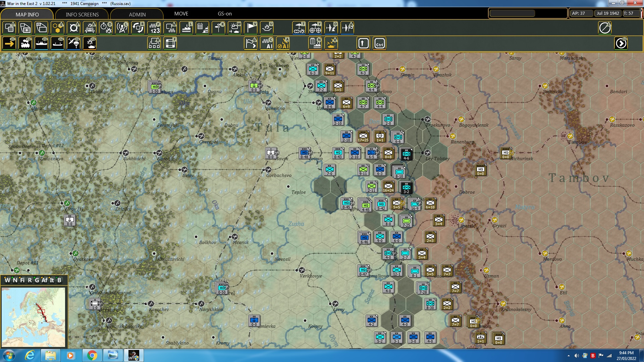
Task: Click the air group flag (A) icon
Action: [x=347, y=28]
